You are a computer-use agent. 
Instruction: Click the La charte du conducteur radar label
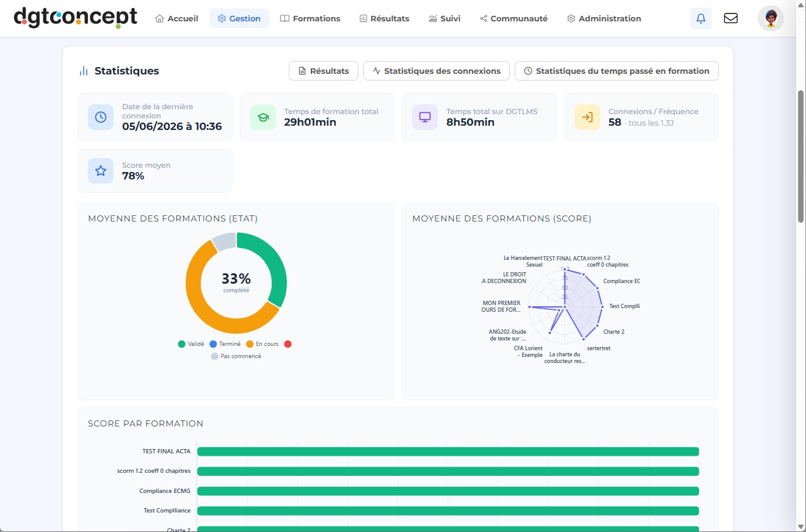point(565,358)
